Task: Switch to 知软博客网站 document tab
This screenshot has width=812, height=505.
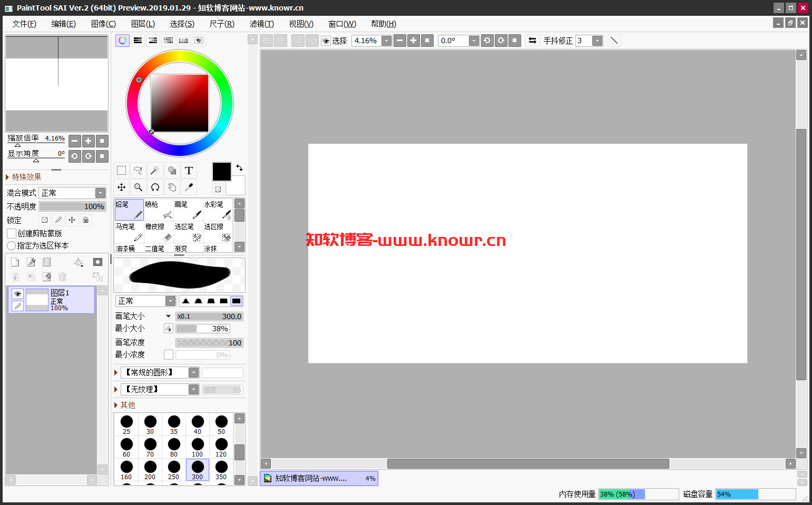Action: [319, 478]
